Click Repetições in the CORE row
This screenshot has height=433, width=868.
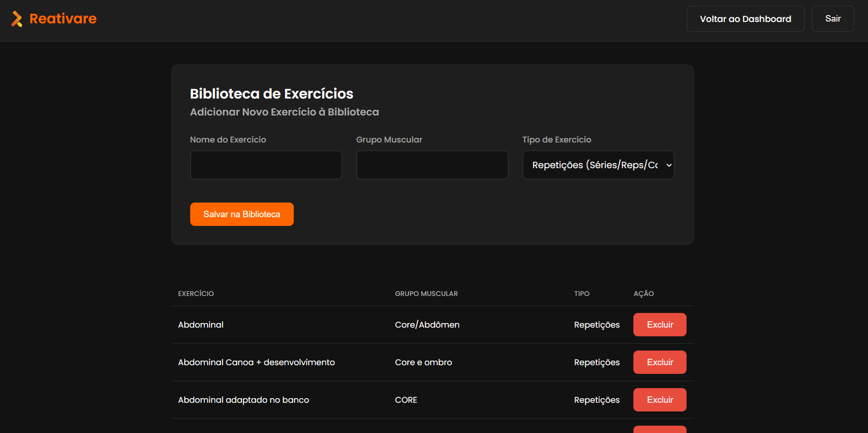597,400
